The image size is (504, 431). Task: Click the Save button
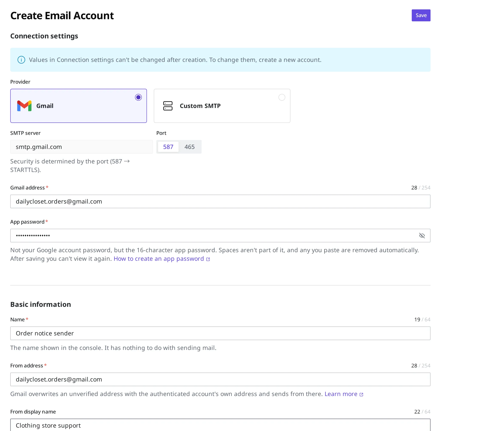(421, 15)
